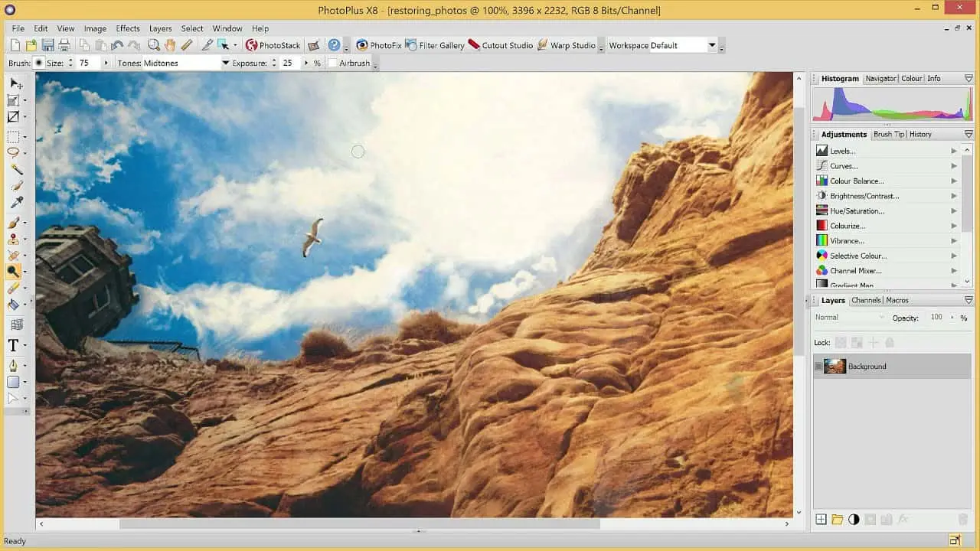Screen dimensions: 980x551
Task: Activate the Paintbrush tool
Action: click(x=14, y=223)
